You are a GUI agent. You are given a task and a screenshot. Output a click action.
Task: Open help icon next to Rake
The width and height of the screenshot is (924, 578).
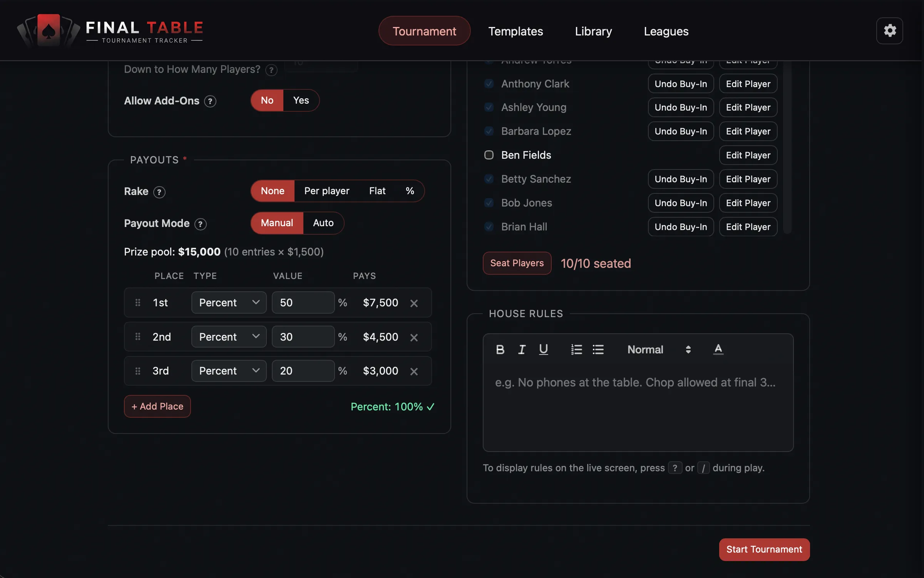click(x=159, y=192)
